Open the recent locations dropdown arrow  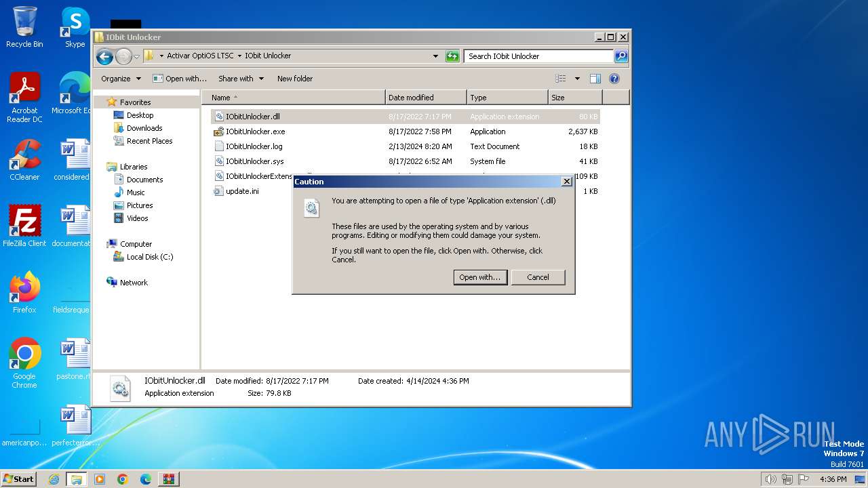[x=136, y=56]
